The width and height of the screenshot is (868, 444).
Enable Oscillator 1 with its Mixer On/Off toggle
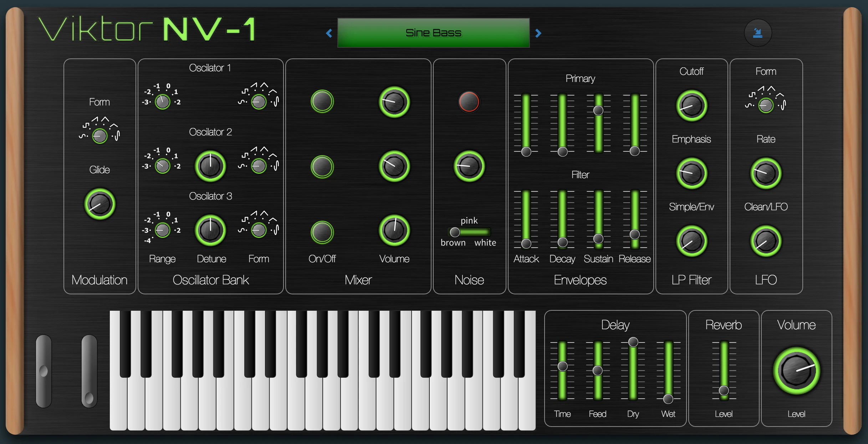tap(322, 102)
